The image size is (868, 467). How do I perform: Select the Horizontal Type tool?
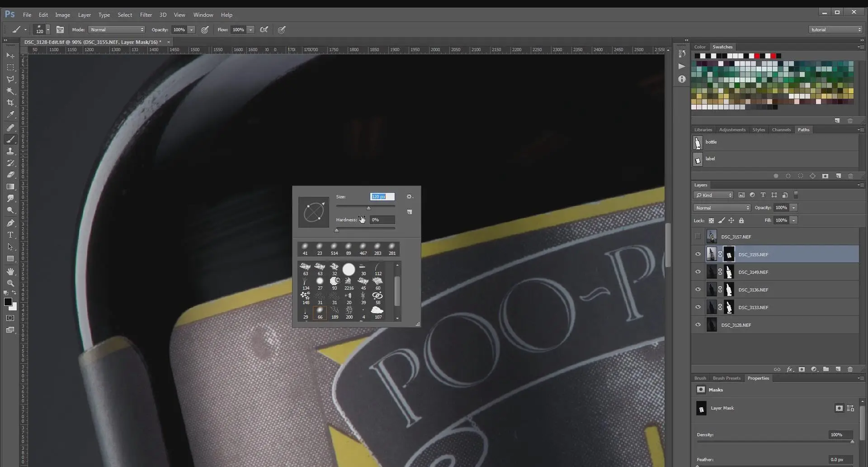(10, 235)
